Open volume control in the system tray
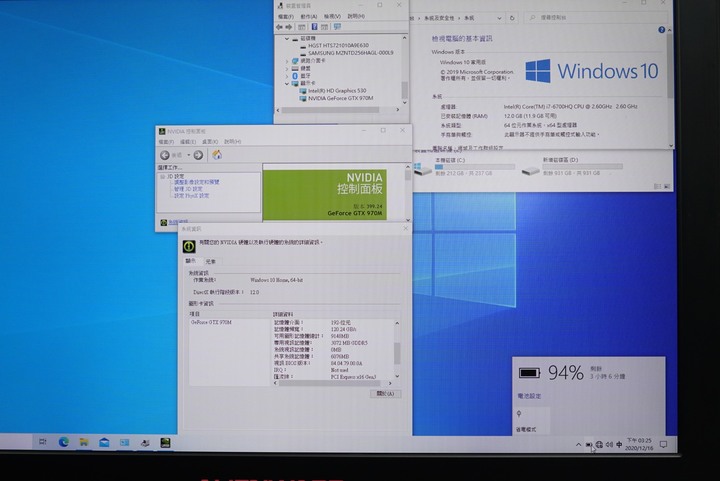Viewport: 720px width, 481px height. point(609,444)
